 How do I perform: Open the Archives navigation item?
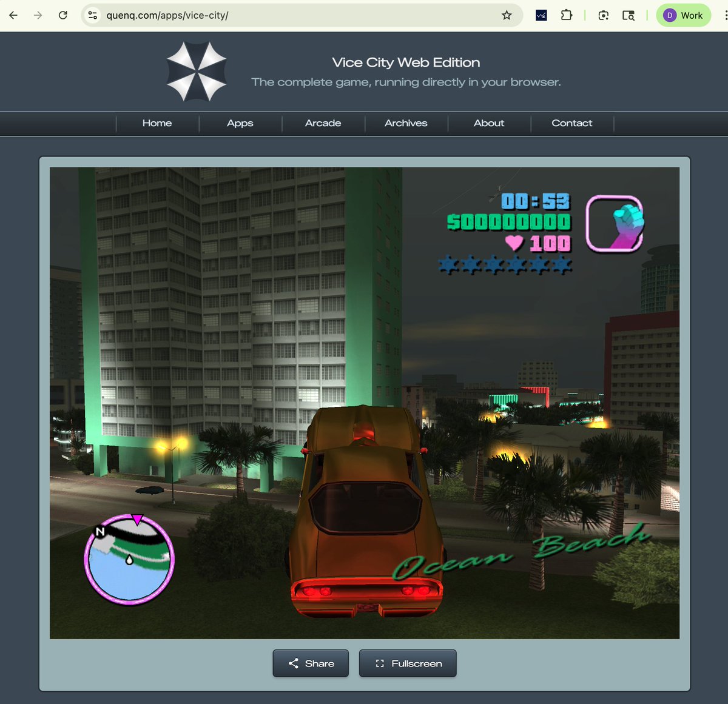[x=406, y=123]
